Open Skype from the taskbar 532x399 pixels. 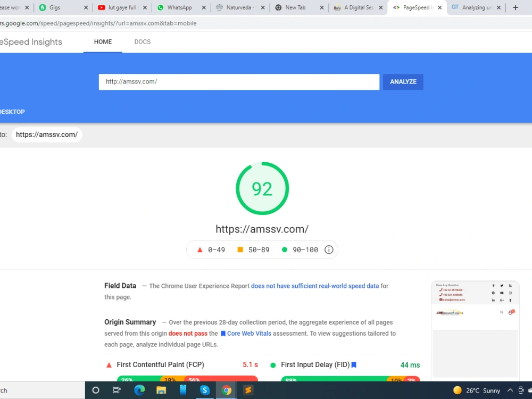205,390
